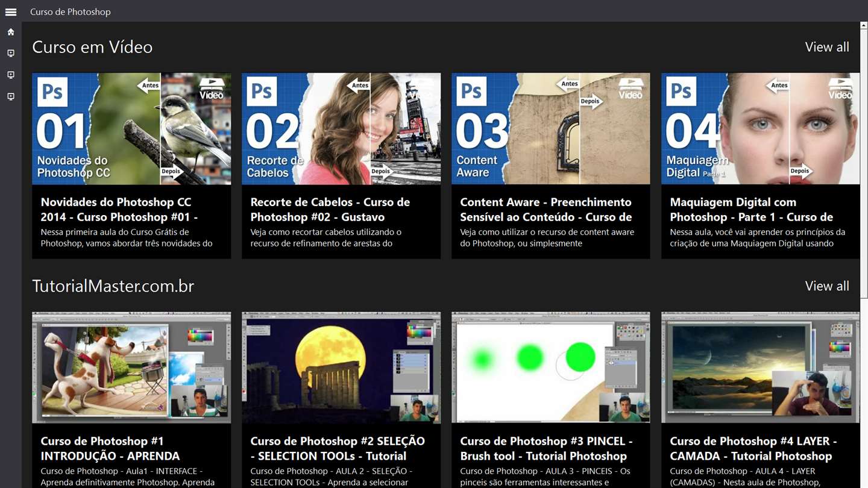Open thumbnail 02 Recorte de Cabelos
Image resolution: width=868 pixels, height=488 pixels.
tap(341, 129)
